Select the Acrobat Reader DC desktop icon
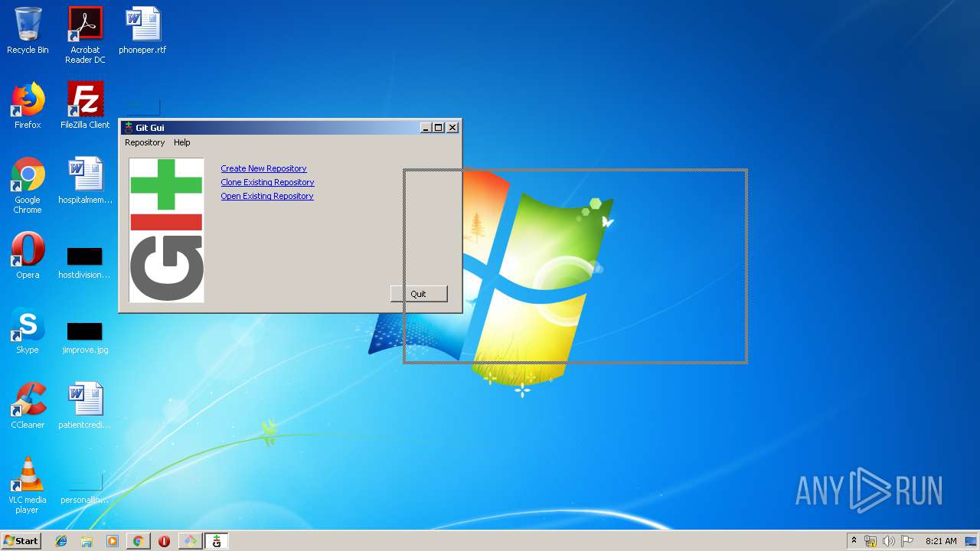980x551 pixels. coord(85,35)
